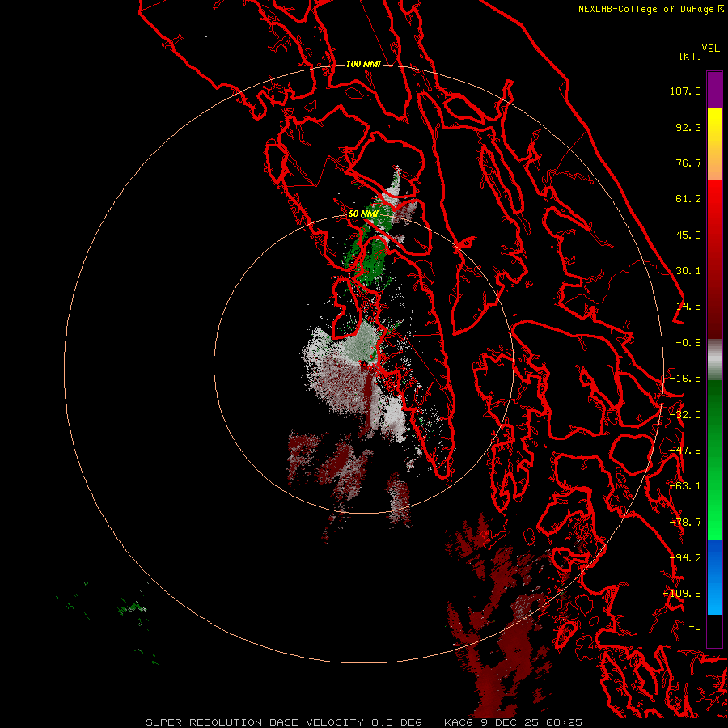Click the -94.2 velocity scale value
Screen dimensions: 728x728
[685, 558]
